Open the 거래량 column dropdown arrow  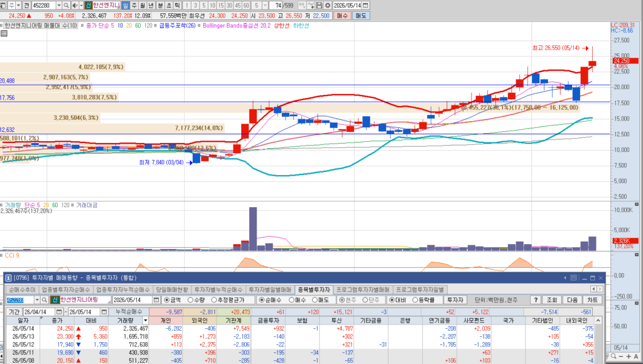[145, 320]
